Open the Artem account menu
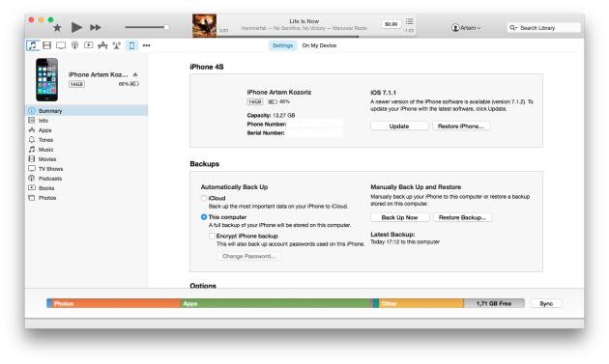Image resolution: width=609 pixels, height=364 pixels. click(x=466, y=28)
